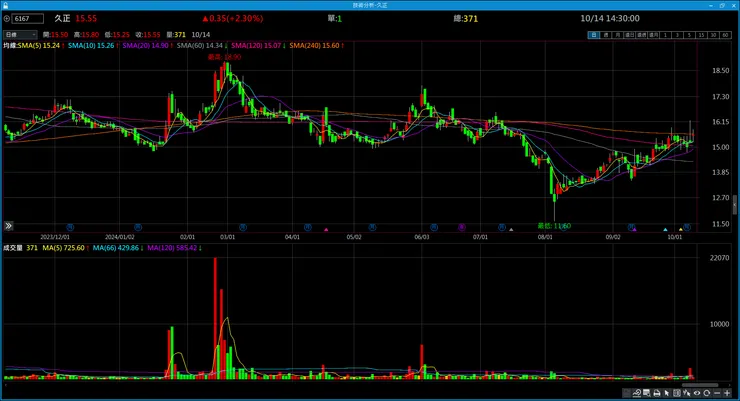Toggle the 3-minute chart button
Image resolution: width=740 pixels, height=401 pixels.
677,35
